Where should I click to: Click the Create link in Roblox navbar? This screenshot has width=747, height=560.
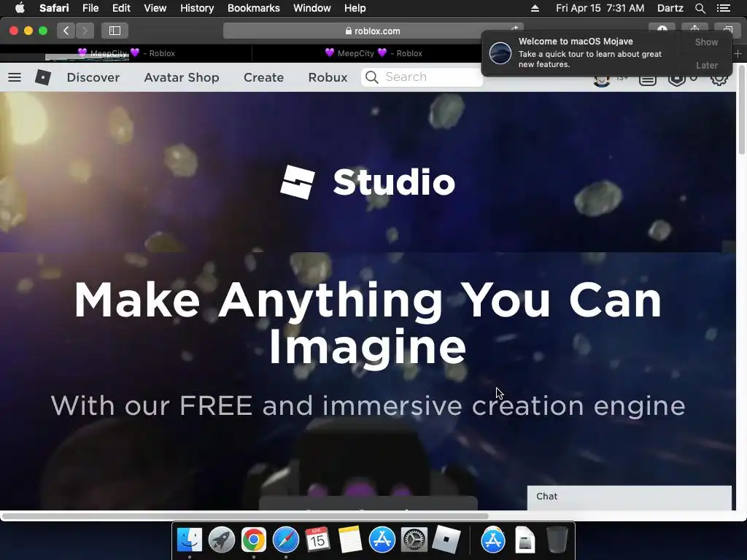263,77
